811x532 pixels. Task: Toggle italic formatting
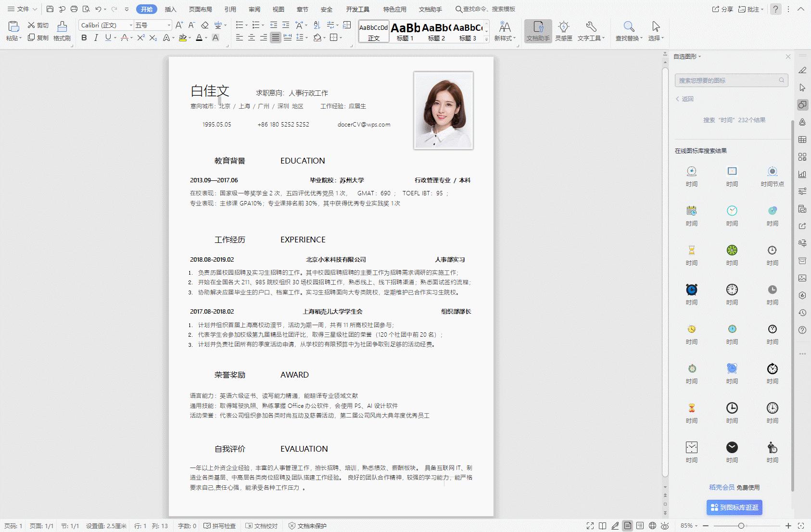96,38
